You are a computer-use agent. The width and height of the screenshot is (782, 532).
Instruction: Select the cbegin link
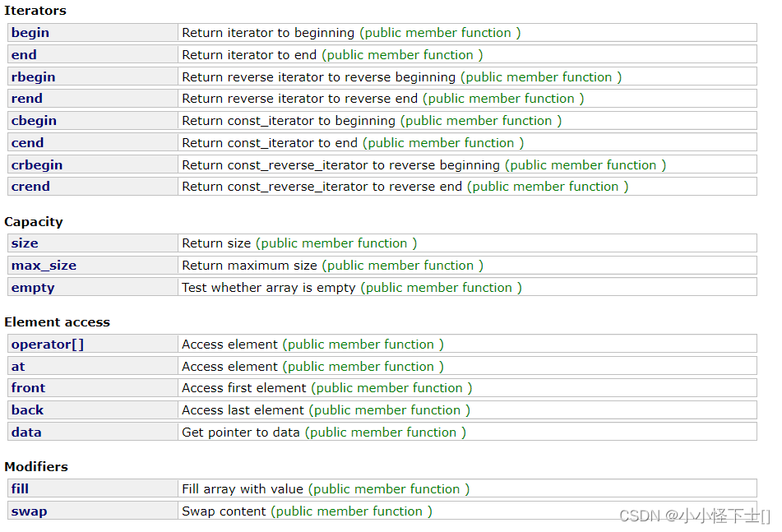(34, 121)
